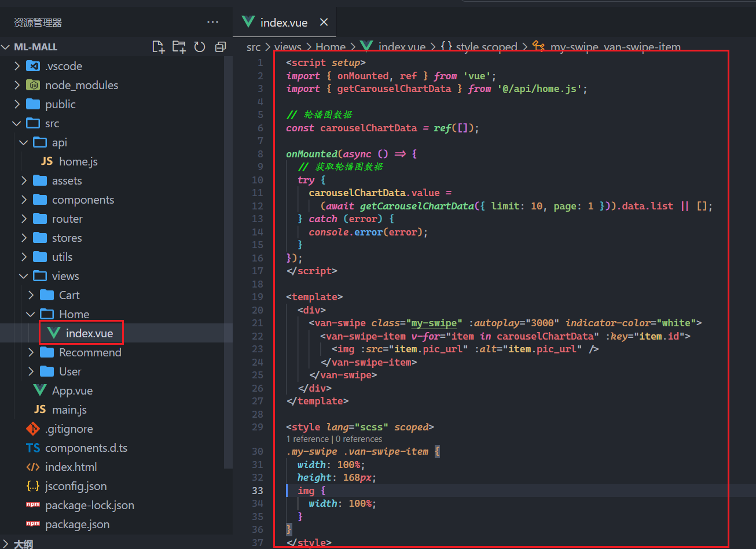Expand the User folder
The image size is (756, 549).
pyautogui.click(x=31, y=371)
